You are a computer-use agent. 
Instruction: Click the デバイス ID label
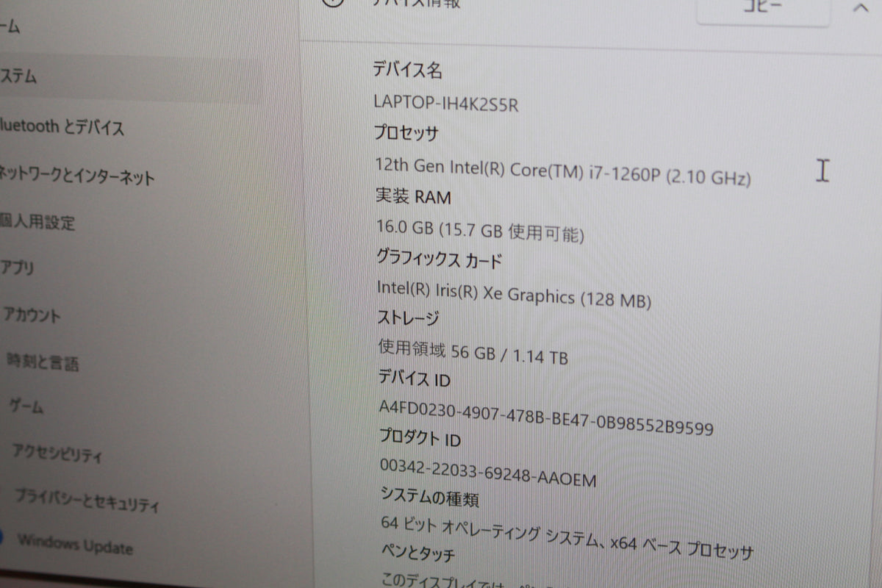[x=414, y=379]
